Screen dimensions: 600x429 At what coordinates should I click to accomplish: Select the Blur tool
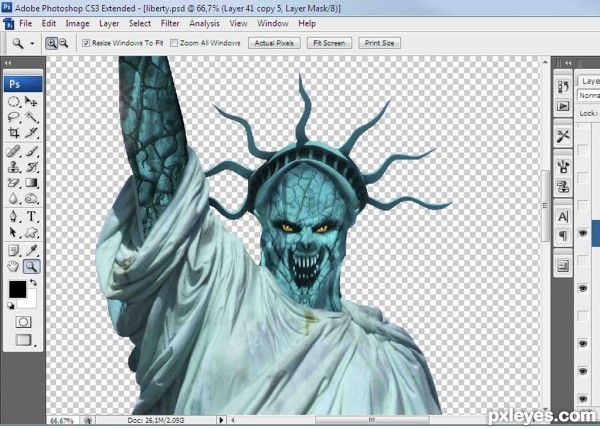pyautogui.click(x=13, y=198)
